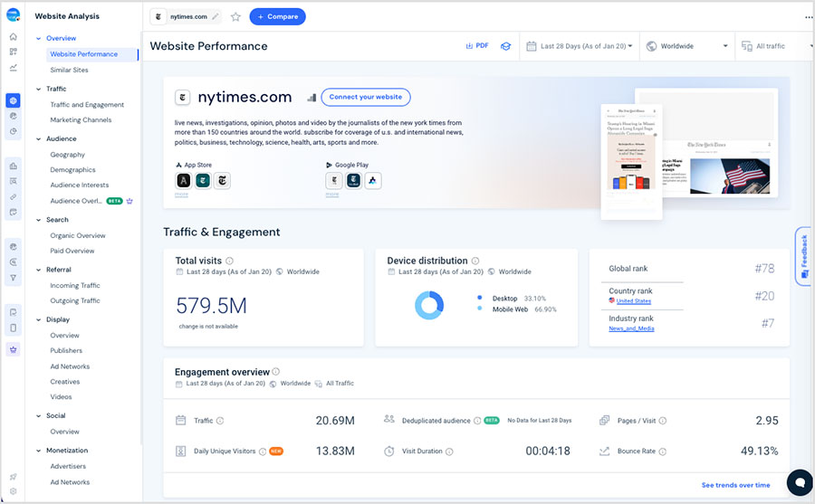Screen dimensions: 815x504
Task: Open the home icon in left rail
Action: [x=13, y=36]
